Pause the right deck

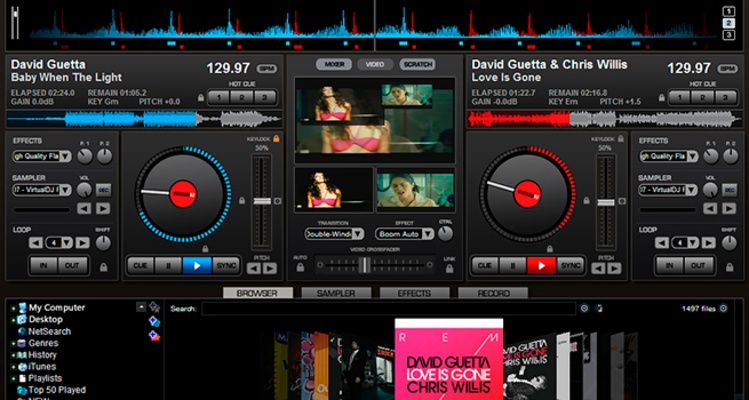tap(513, 266)
